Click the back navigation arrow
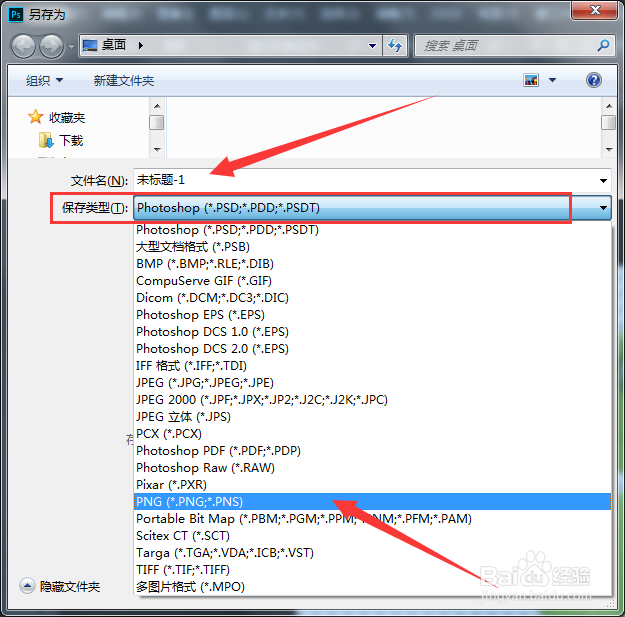This screenshot has height=617, width=625. click(x=23, y=46)
